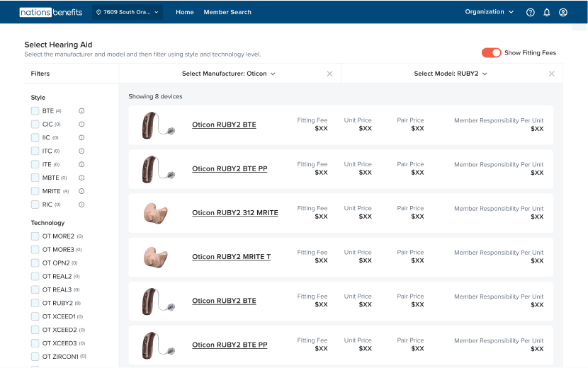Open the second-row Oticon RUBY2 BTE PP link
The height and width of the screenshot is (368, 588).
coord(230,168)
